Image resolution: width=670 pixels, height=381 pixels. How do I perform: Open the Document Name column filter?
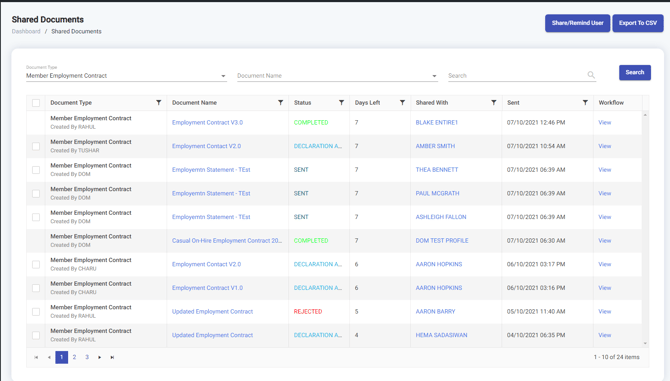tap(280, 103)
